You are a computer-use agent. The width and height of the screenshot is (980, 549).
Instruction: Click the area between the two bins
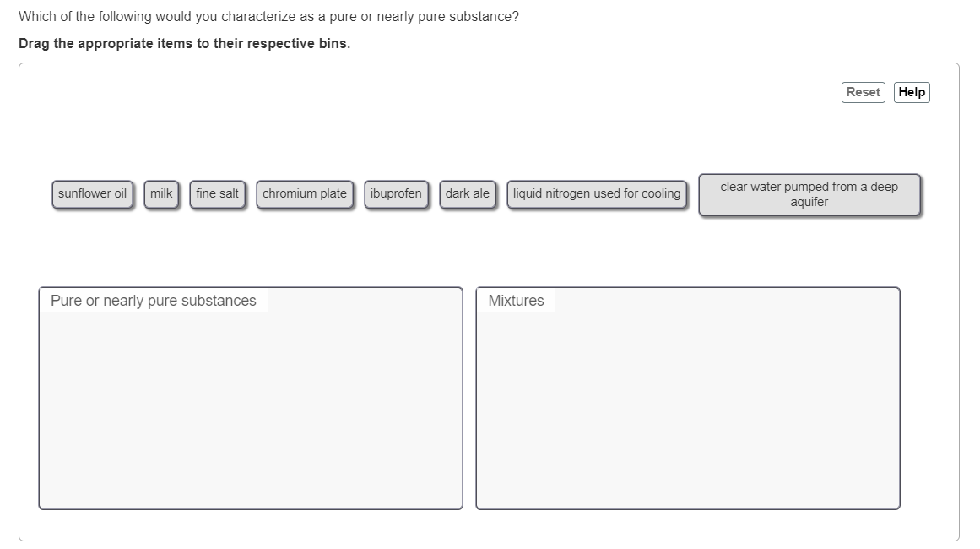click(469, 397)
